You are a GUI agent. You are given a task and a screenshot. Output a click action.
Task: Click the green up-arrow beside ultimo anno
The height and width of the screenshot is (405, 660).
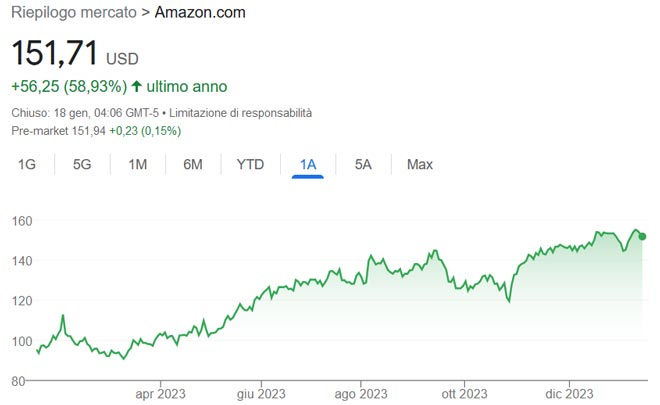[136, 87]
